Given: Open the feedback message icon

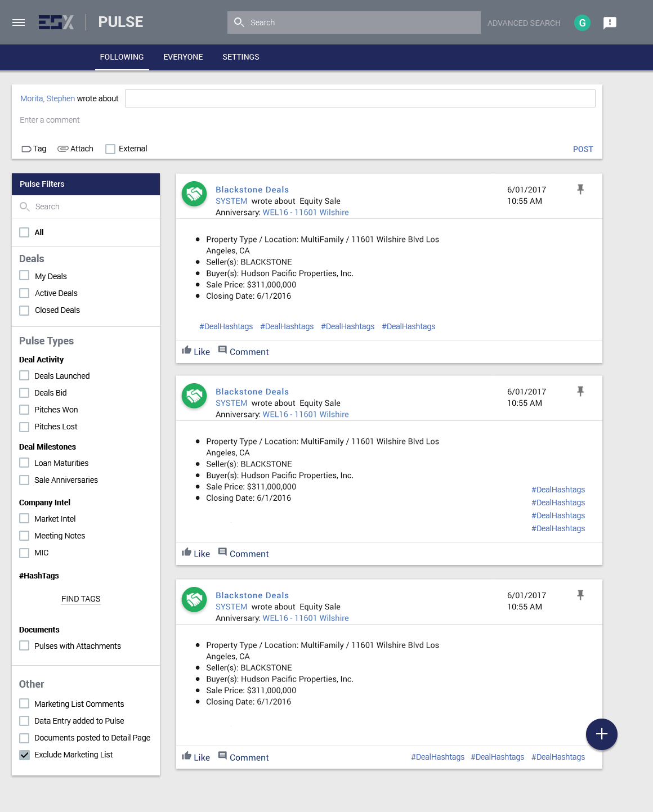Looking at the screenshot, I should tap(610, 23).
